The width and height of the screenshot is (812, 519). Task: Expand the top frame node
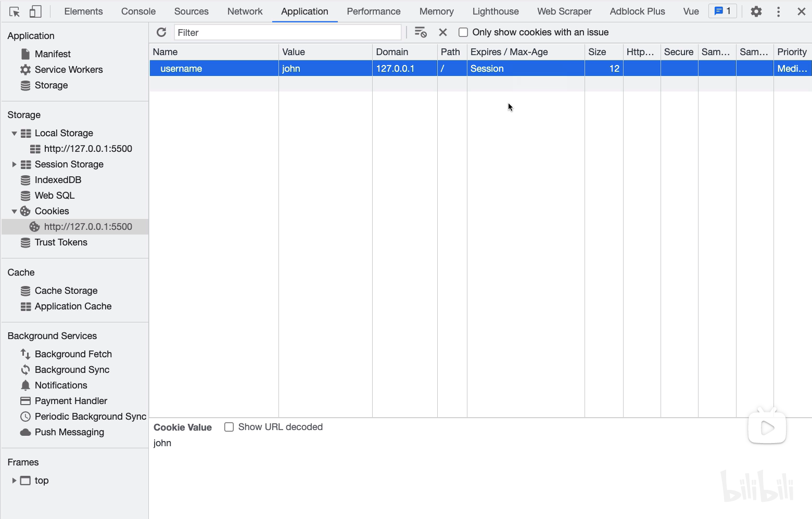14,481
